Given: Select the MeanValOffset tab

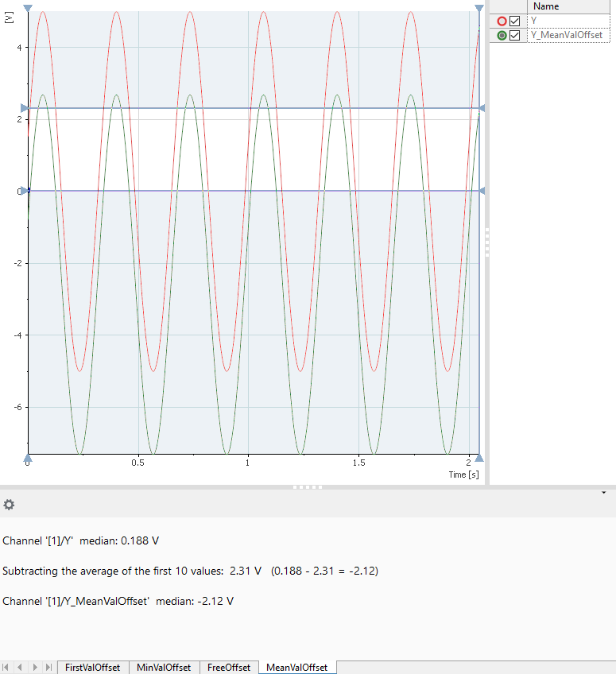Looking at the screenshot, I should pos(297,668).
